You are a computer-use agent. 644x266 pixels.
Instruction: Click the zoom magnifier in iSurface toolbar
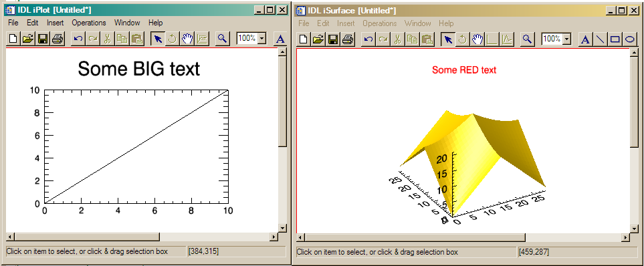pyautogui.click(x=528, y=39)
